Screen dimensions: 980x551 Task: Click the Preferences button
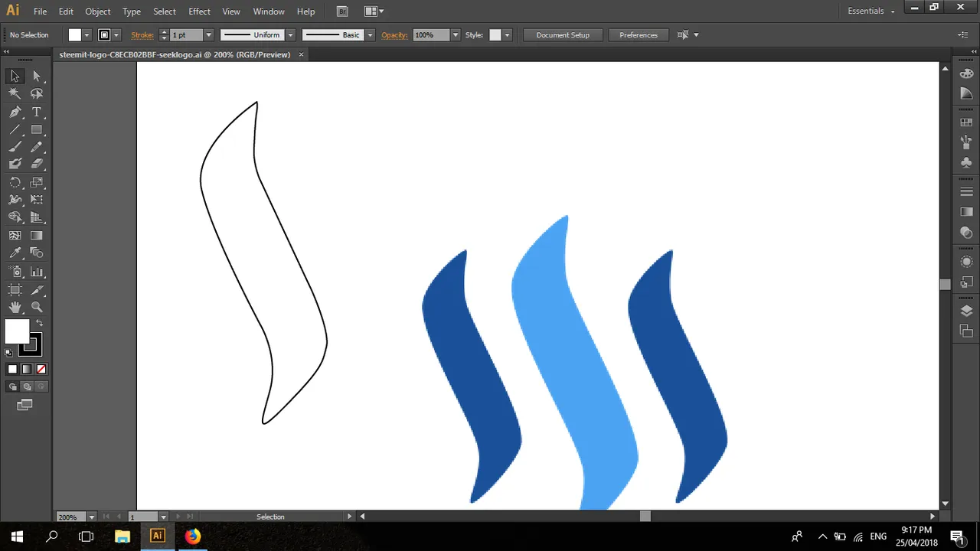(639, 35)
